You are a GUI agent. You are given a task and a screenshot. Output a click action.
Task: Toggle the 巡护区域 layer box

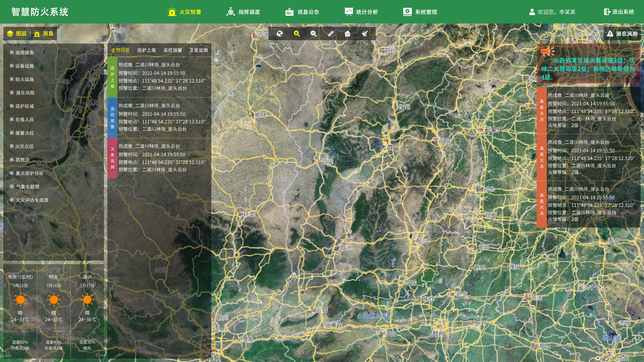coord(12,106)
